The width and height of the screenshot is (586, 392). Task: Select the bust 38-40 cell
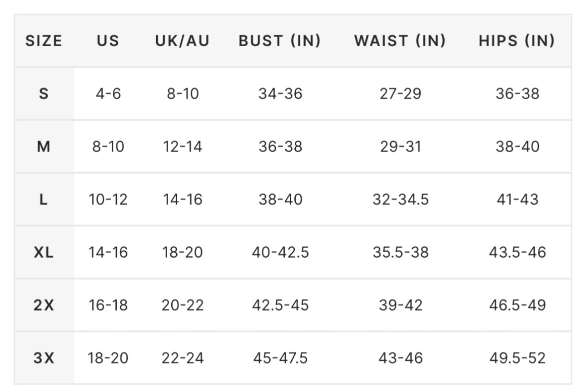point(280,199)
